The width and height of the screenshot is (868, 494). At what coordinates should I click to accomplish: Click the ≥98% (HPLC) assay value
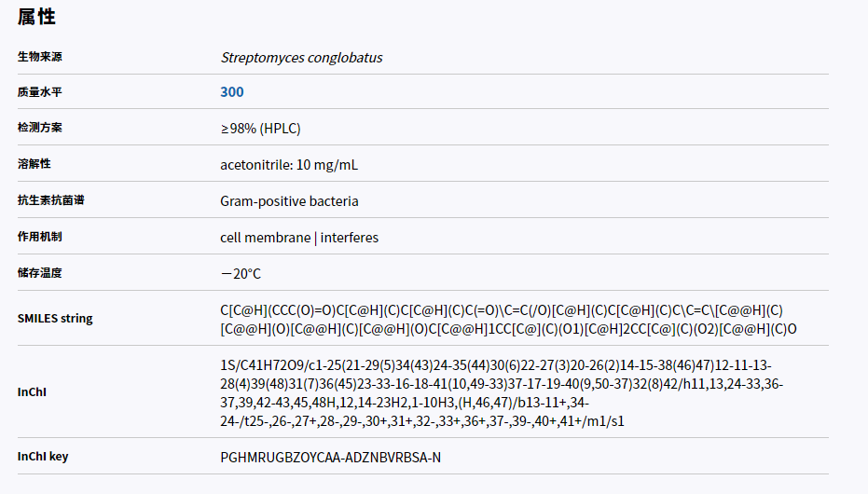pos(260,128)
